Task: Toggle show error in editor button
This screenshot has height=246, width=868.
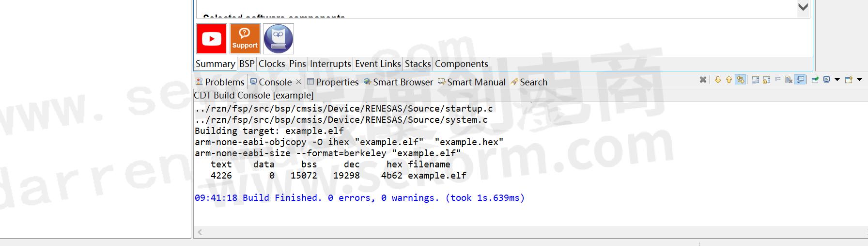Action: (x=741, y=80)
